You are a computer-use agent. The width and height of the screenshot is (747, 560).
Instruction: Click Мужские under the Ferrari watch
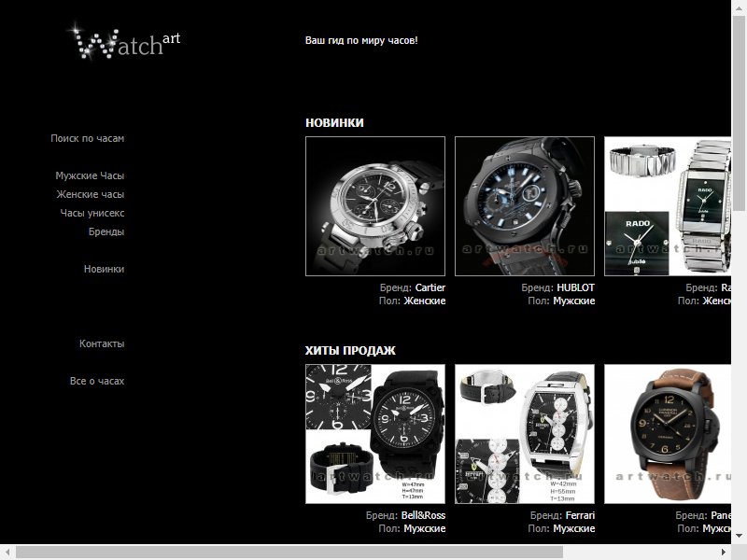(574, 528)
